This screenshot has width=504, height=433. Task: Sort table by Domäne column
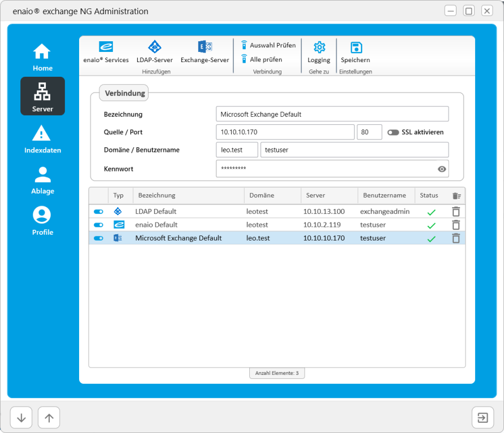(x=272, y=195)
